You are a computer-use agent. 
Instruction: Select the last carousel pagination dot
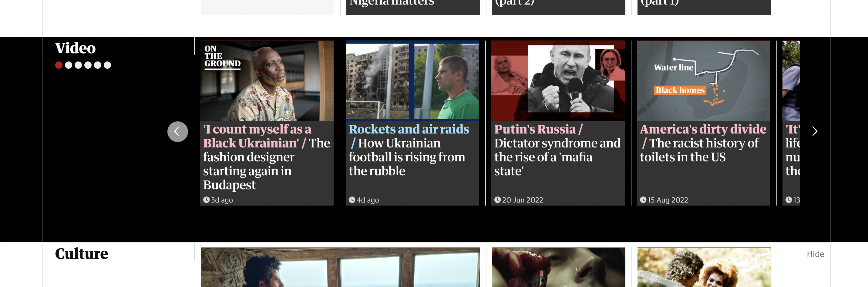click(x=107, y=65)
